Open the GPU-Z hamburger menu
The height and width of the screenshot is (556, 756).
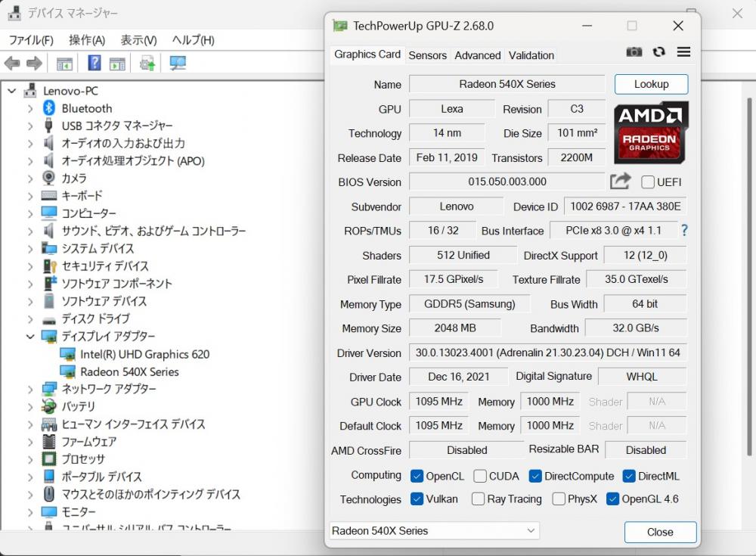683,51
